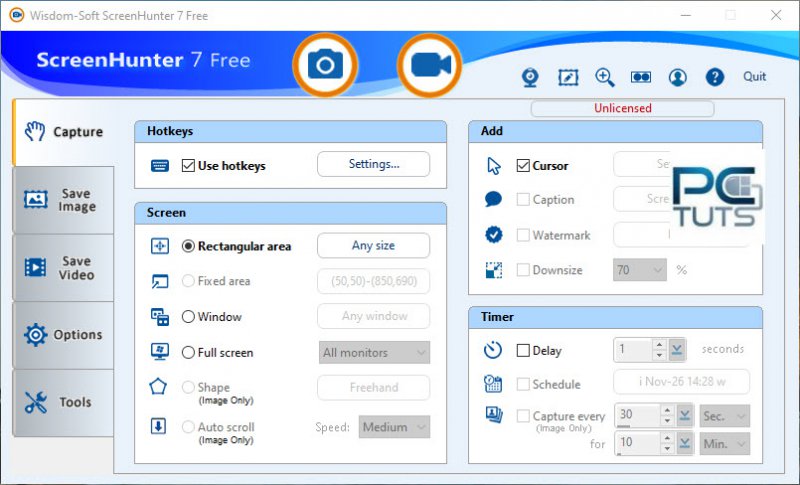The width and height of the screenshot is (800, 485).
Task: Choose the Window capture radio button
Action: pyautogui.click(x=188, y=317)
